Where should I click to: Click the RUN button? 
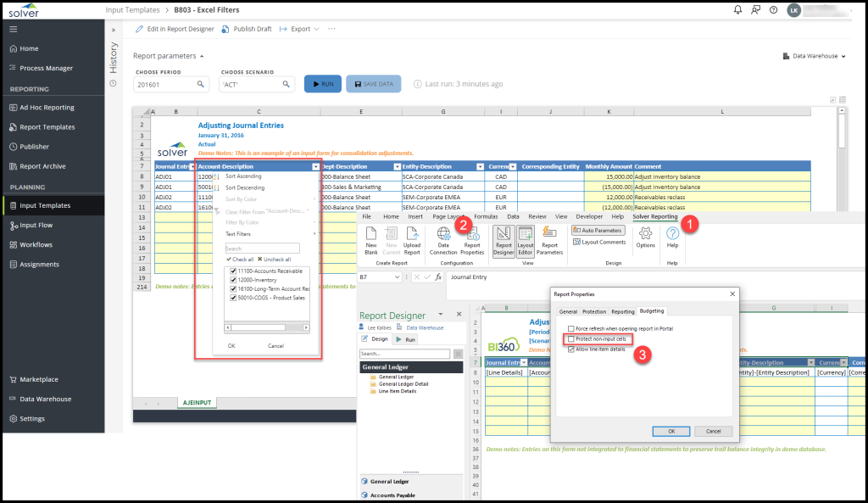[x=323, y=84]
